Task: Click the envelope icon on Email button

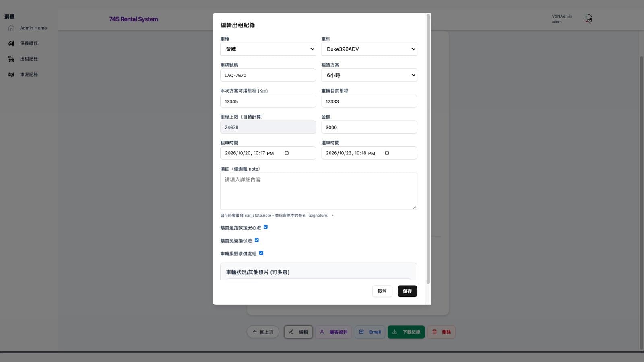Action: coord(361,332)
